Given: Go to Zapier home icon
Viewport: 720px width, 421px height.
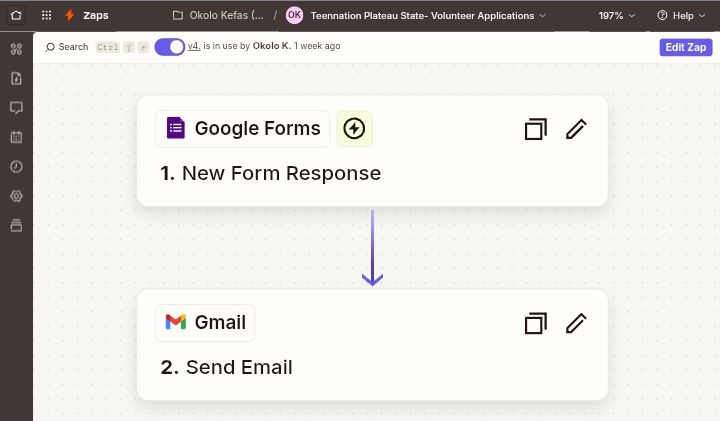Looking at the screenshot, I should [16, 15].
